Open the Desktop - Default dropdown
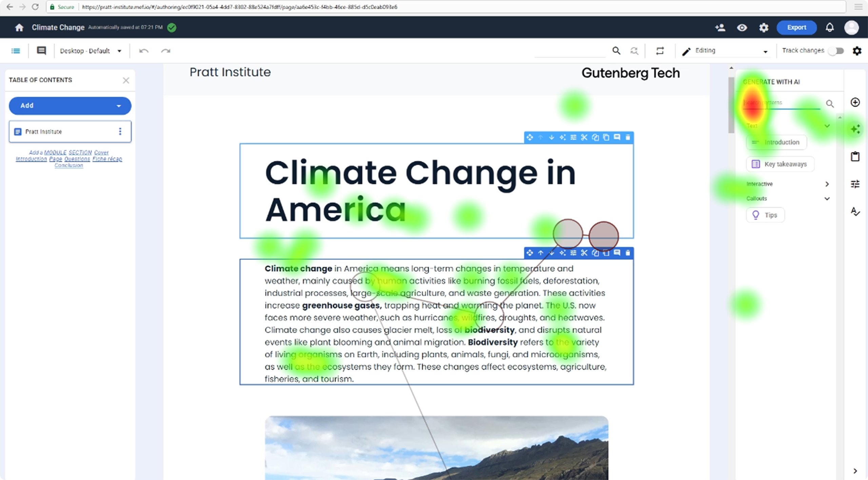Image resolution: width=868 pixels, height=480 pixels. click(x=91, y=51)
